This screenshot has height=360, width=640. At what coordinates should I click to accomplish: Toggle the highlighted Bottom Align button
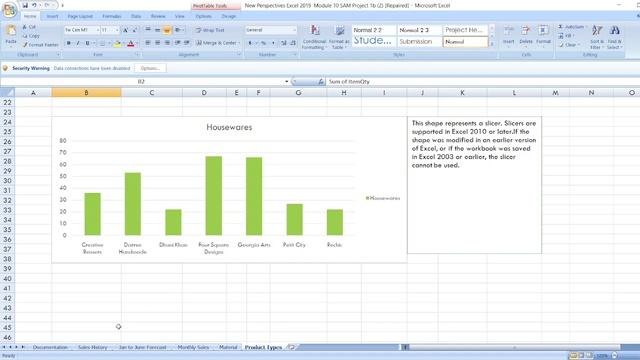click(167, 30)
